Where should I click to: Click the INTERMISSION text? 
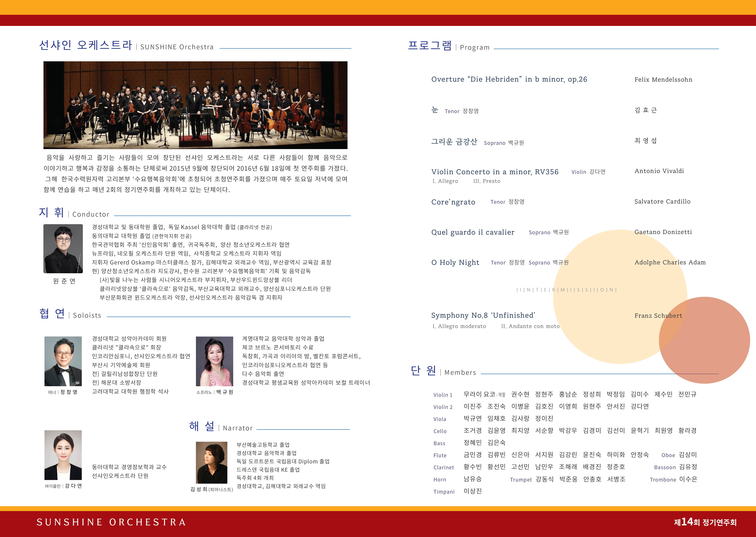[x=566, y=290]
